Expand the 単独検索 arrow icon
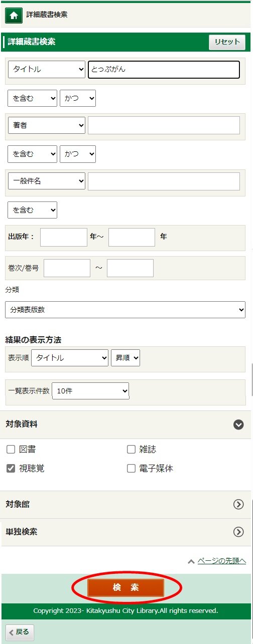The width and height of the screenshot is (253, 644). point(238,532)
